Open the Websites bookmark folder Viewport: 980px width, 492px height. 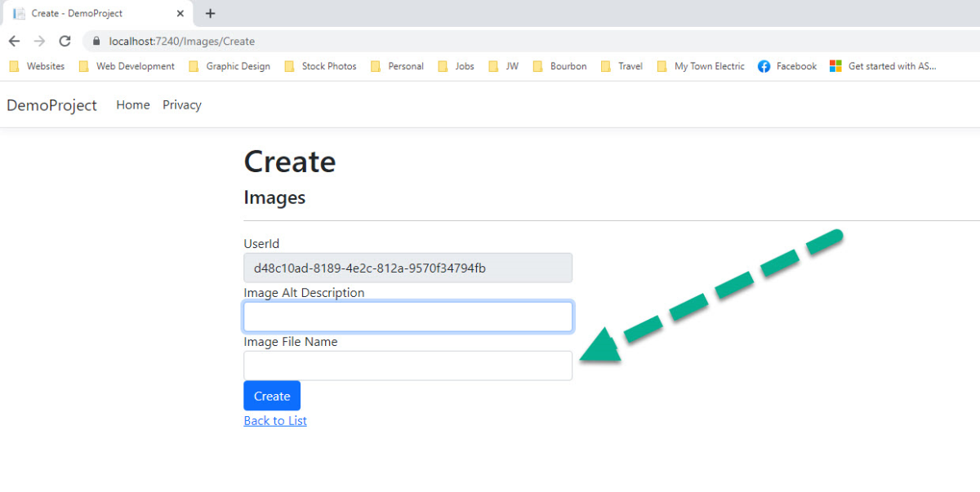click(38, 66)
